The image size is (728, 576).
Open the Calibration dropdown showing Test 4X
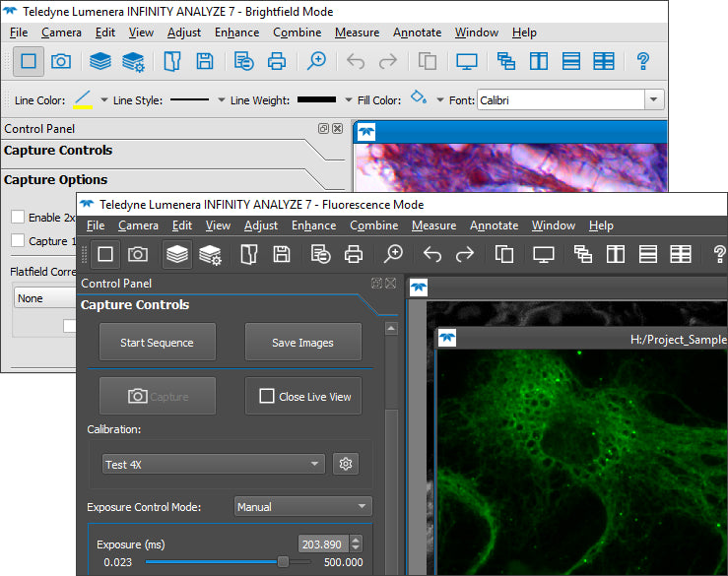214,464
